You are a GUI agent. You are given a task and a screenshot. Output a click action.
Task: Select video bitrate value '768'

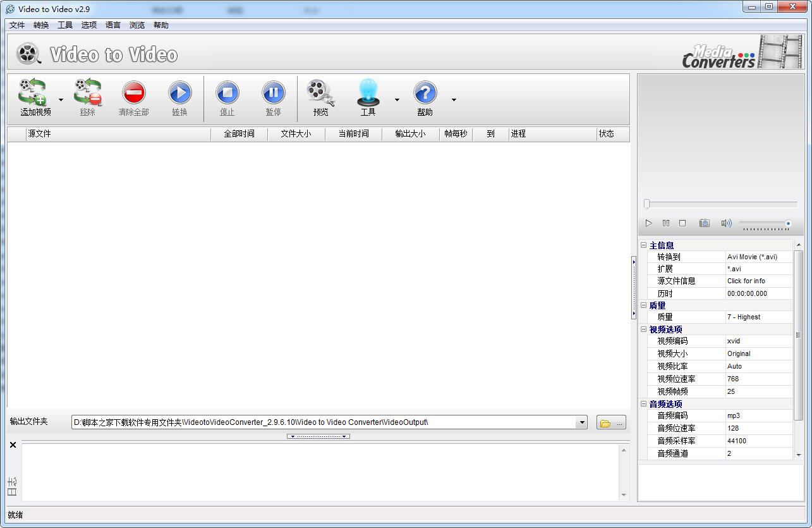(759, 379)
